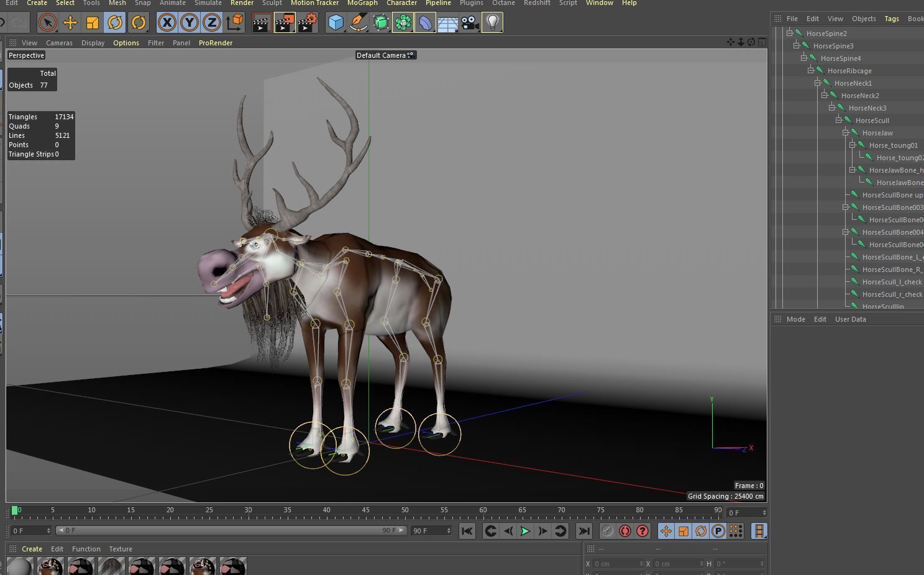924x575 pixels.
Task: Activate the Move tool in the top toolbar
Action: tap(70, 23)
